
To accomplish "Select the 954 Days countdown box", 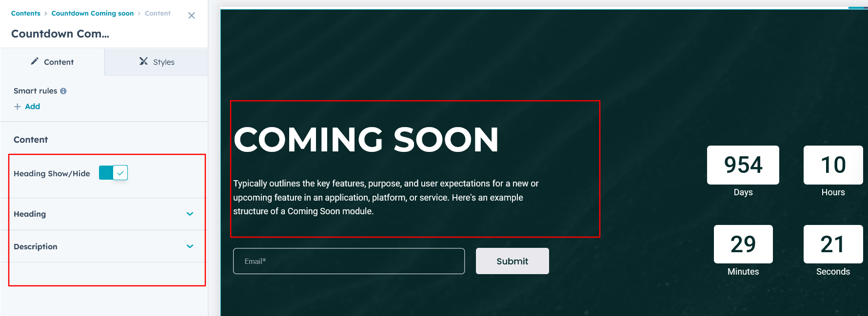I will pos(743,165).
